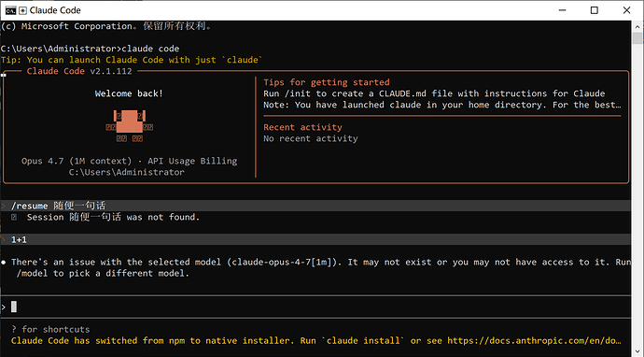
Task: Focus the prompt input line cursor
Action: [x=14, y=307]
